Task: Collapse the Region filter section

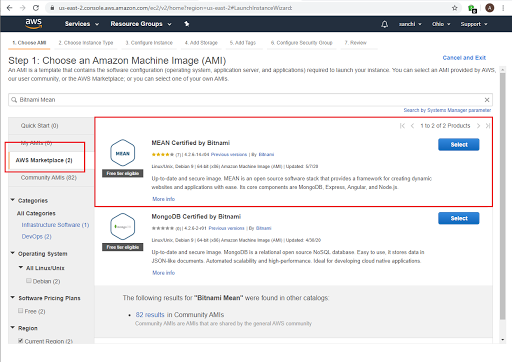Action: (13, 328)
